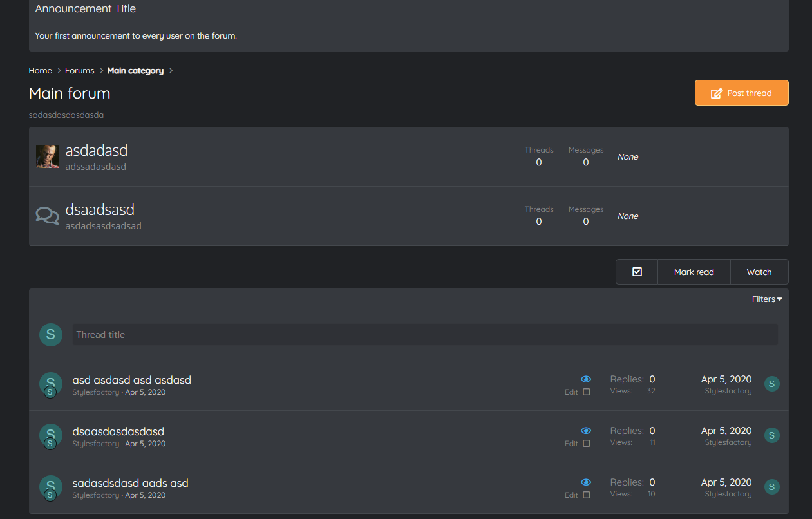Click the Thread title input field
This screenshot has width=812, height=519.
pos(425,335)
